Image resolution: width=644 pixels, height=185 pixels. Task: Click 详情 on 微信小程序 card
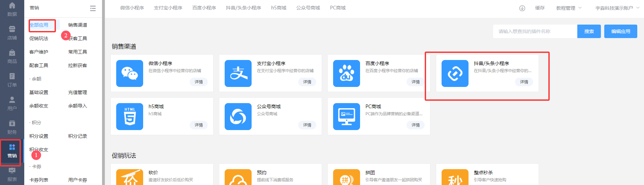coord(199,82)
